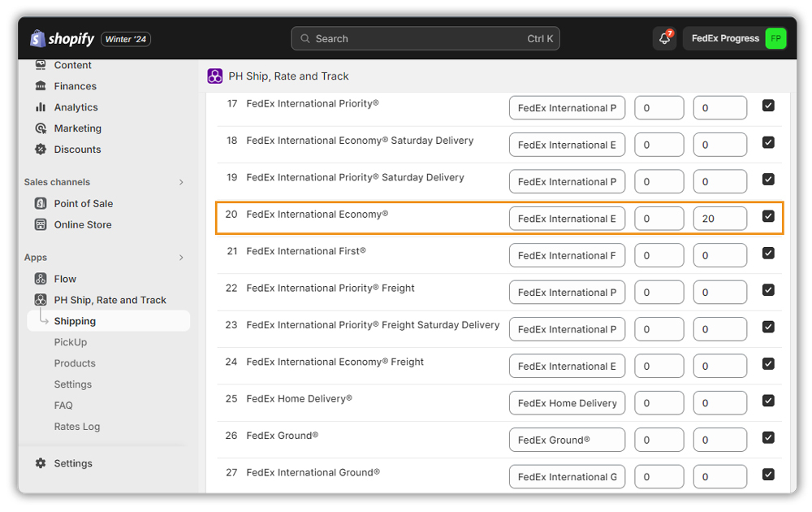This screenshot has width=812, height=512.
Task: Edit display name for row 17 Priority
Action: click(x=567, y=108)
